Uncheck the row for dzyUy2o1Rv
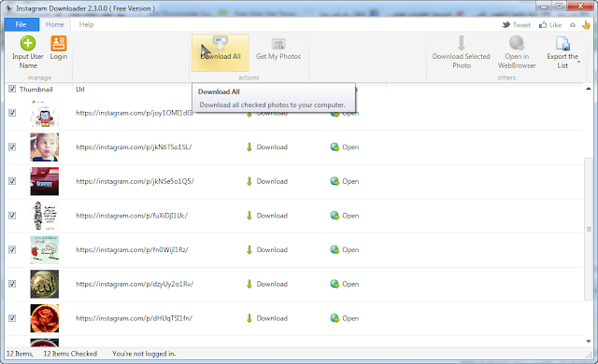Screen dimensions: 598x364 click(x=12, y=284)
